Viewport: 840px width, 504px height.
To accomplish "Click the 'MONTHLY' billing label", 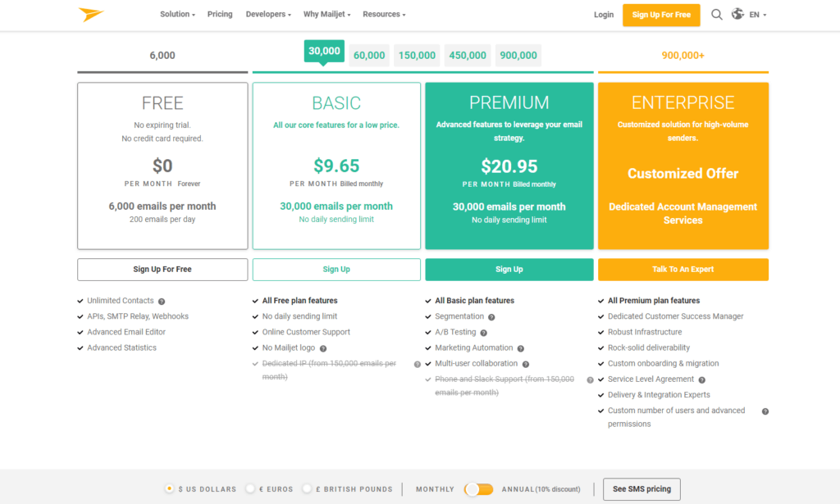I will (x=435, y=489).
